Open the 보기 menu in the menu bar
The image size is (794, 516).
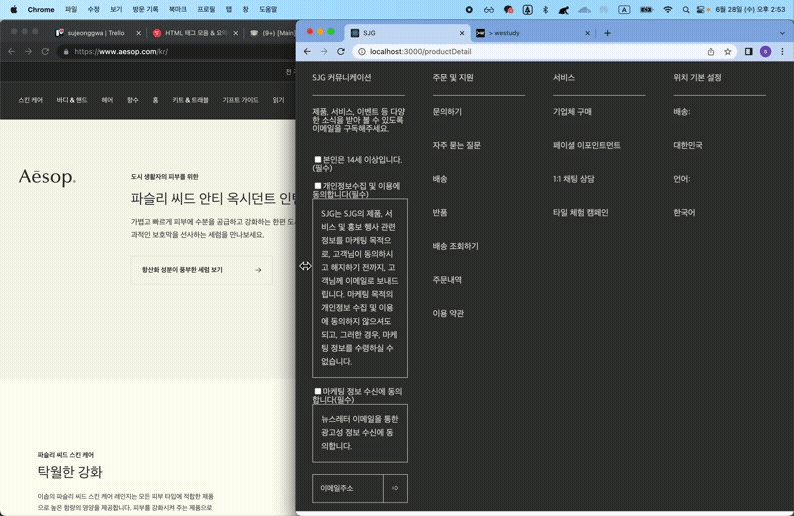pos(116,9)
